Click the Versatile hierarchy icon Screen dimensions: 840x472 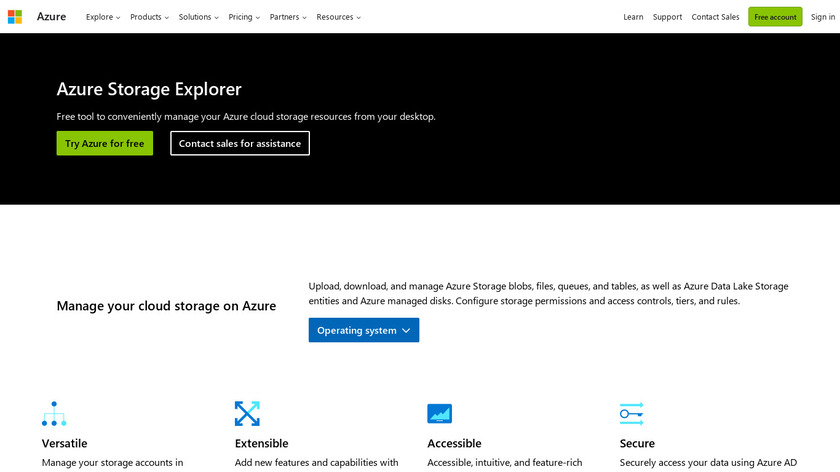(x=54, y=414)
